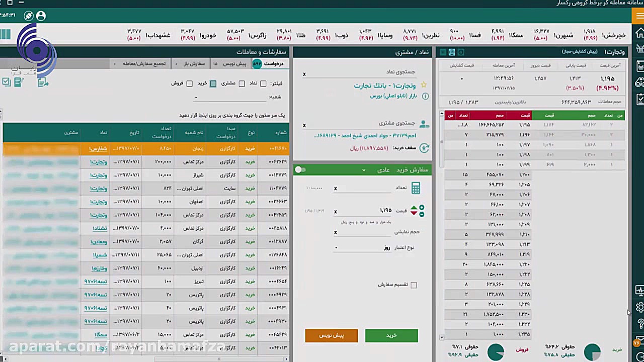This screenshot has width=644, height=362.
Task: Open the شفارس۱ symbol link in highlighted row
Action: pos(98,149)
